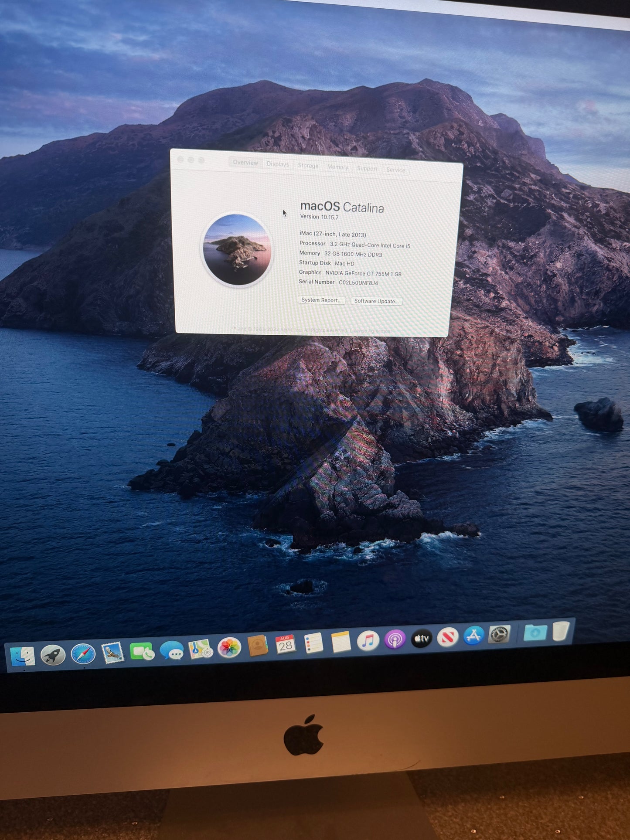Click the Version 10.15.7 text
This screenshot has width=630, height=840.
[319, 217]
